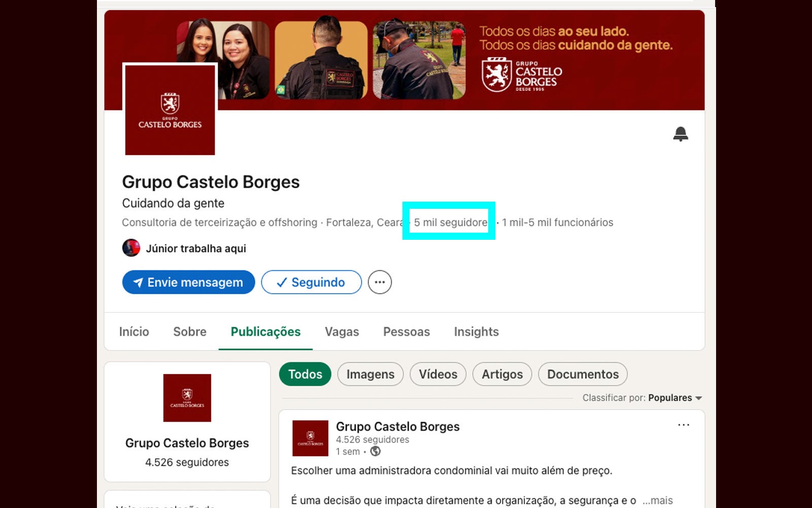
Task: Click Consultoria de terceirização e offshoring text
Action: [x=219, y=223]
